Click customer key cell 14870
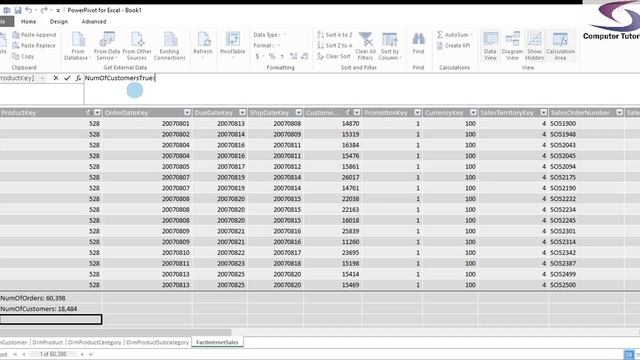 click(333, 123)
